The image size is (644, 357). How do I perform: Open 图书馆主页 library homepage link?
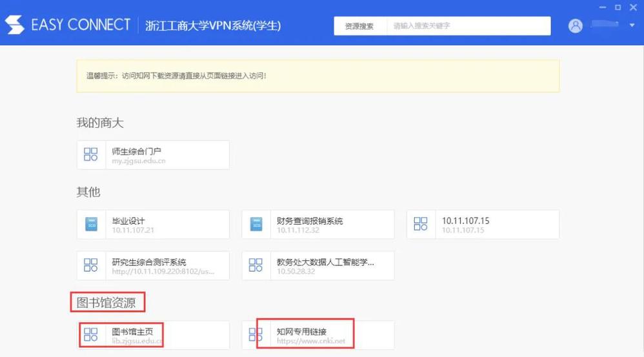point(133,332)
